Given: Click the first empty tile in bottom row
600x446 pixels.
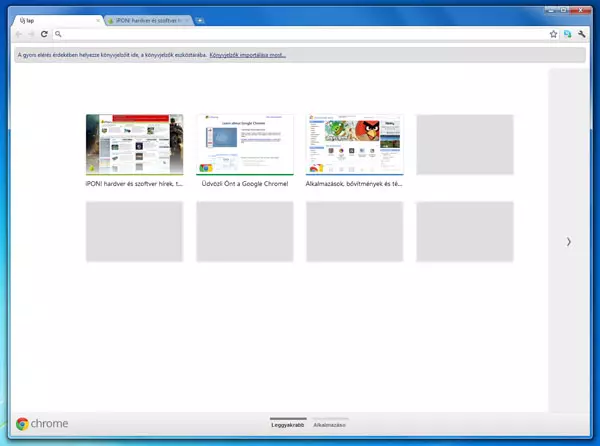Looking at the screenshot, I should [x=134, y=231].
